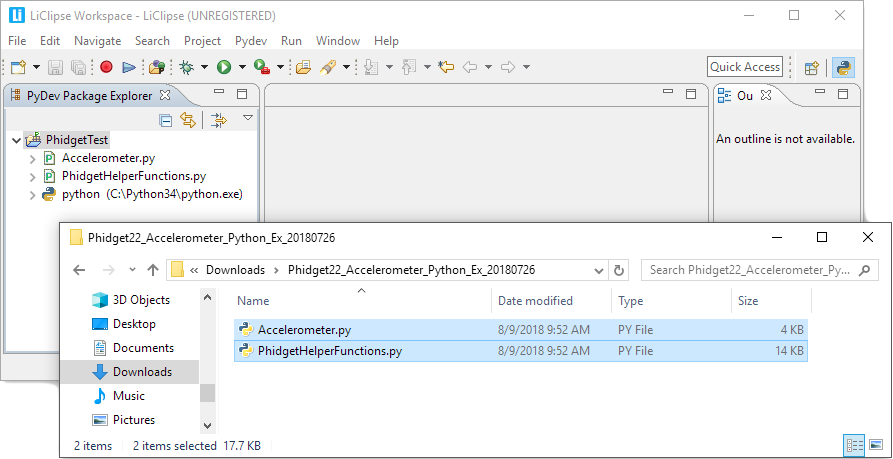Expand PhidgetHelperFunctions.py in Package Explorer
Viewport: 893px width, 459px height.
point(32,177)
